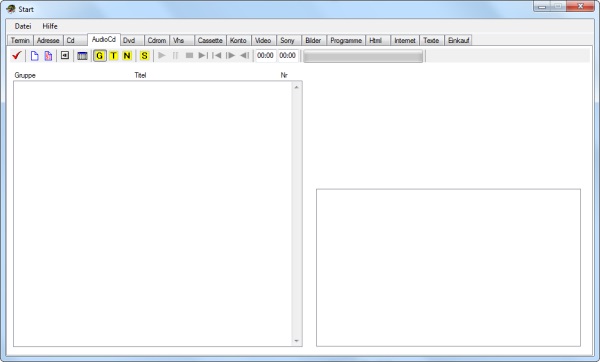This screenshot has width=600, height=362.
Task: Switch to the Sony tab
Action: tap(288, 40)
